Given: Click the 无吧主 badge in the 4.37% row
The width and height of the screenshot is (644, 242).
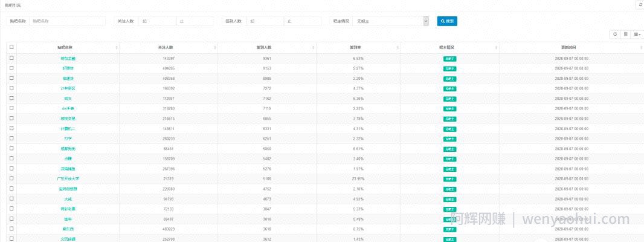Looking at the screenshot, I should pyautogui.click(x=449, y=89).
